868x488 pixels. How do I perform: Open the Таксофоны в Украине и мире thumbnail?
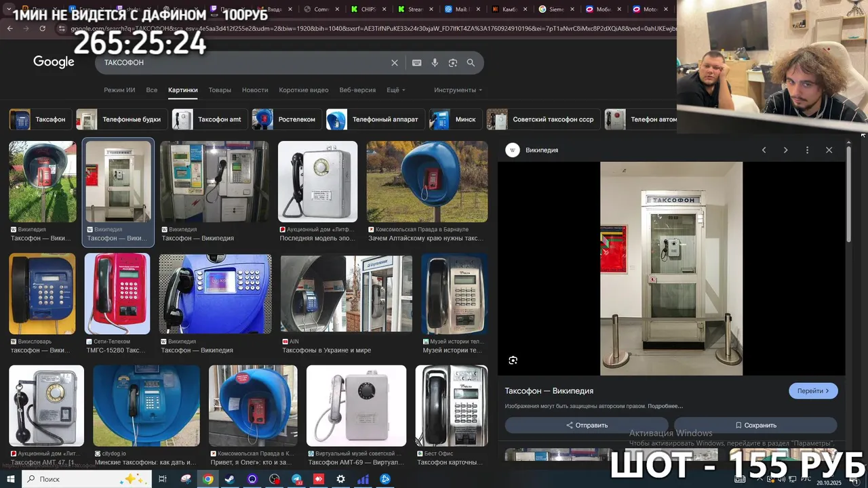click(x=347, y=293)
